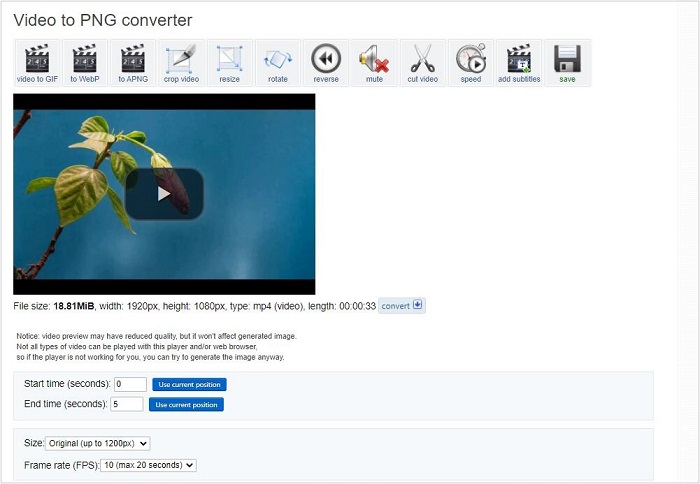The width and height of the screenshot is (700, 484).
Task: Focus the End time seconds field
Action: (127, 404)
